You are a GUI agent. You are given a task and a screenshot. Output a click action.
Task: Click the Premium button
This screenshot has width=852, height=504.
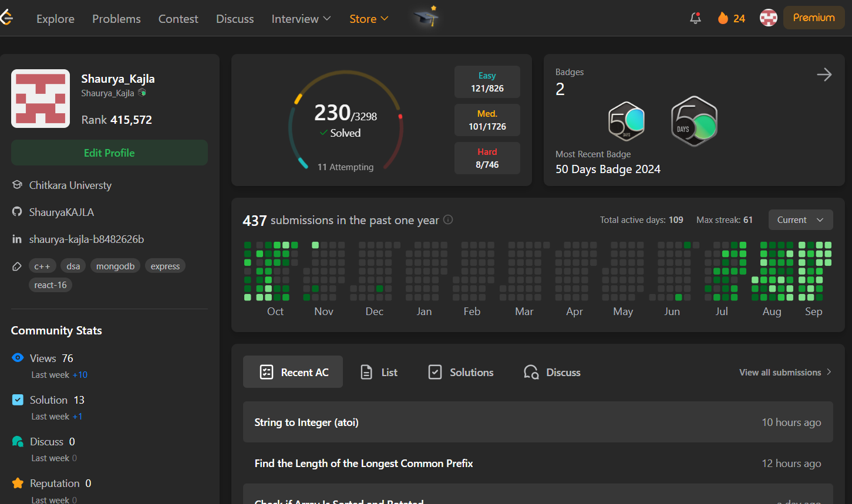click(814, 18)
